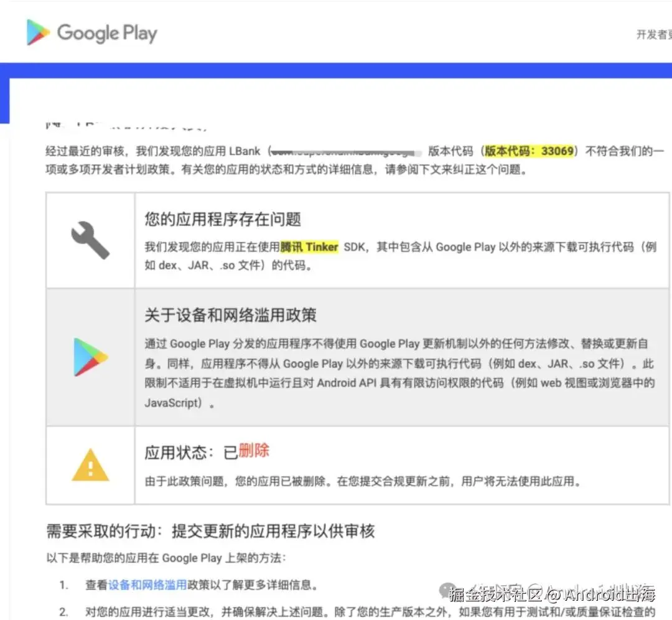The image size is (672, 620).
Task: Click heading 需要采取的行动：提交更新的应用程序以供审核
Action: (x=210, y=531)
